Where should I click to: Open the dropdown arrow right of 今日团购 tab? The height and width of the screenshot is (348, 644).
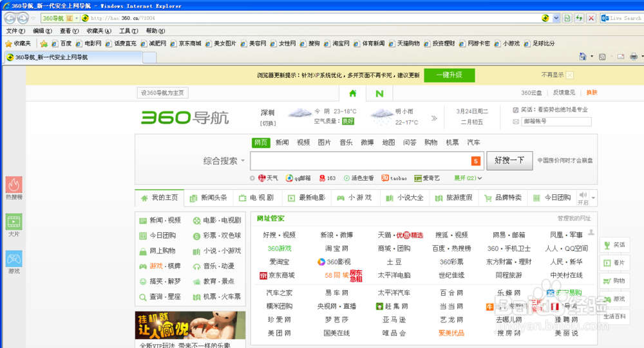tap(594, 198)
